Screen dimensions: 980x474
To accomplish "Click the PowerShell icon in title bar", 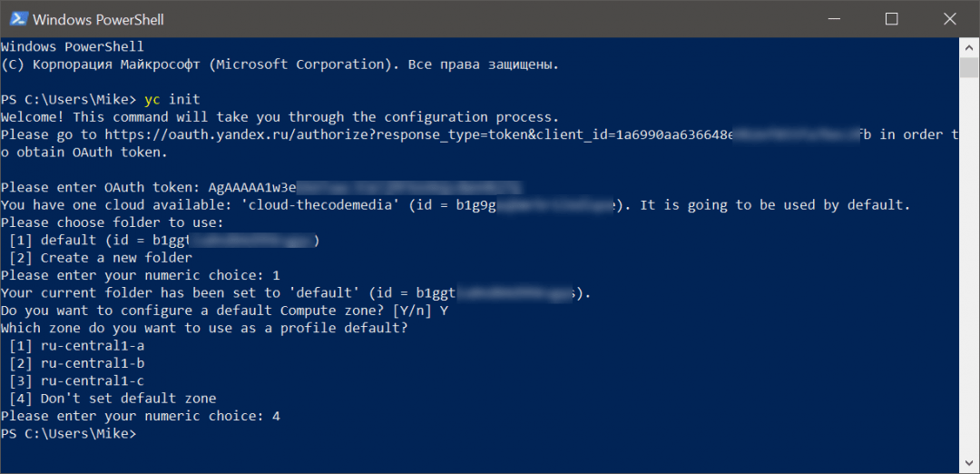I will coord(17,18).
